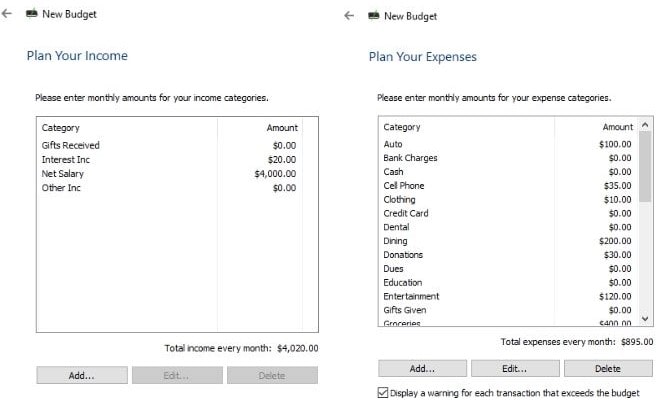Image resolution: width=657 pixels, height=408 pixels.
Task: Click the expenses list scrollbar thumb
Action: 645,167
